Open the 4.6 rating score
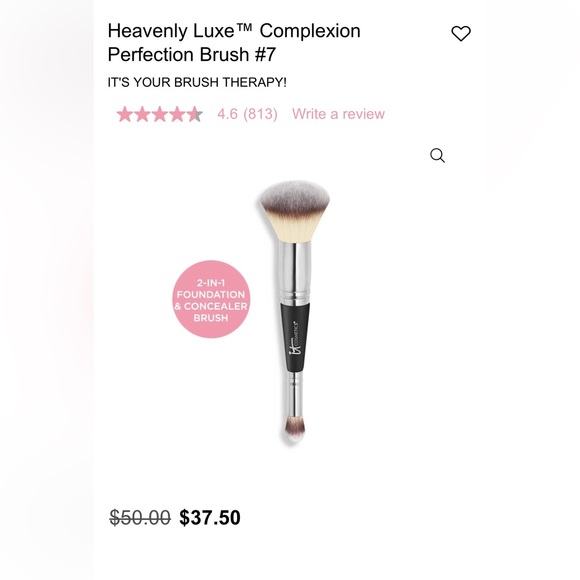 (x=227, y=114)
